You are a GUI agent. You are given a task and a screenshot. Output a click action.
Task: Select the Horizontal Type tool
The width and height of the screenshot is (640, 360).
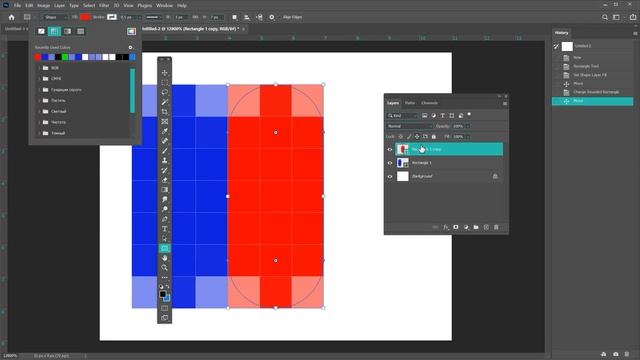tap(164, 229)
